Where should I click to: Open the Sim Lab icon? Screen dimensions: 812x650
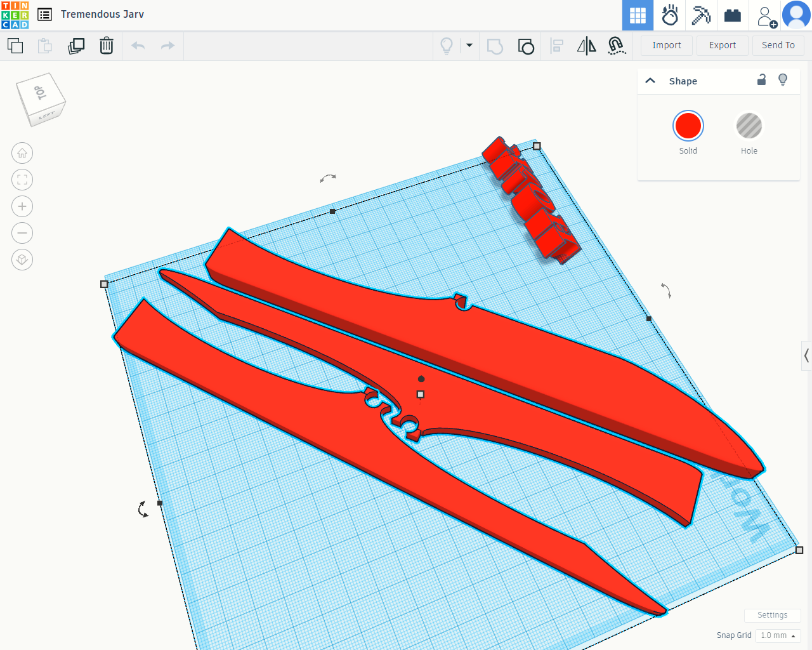pos(670,15)
